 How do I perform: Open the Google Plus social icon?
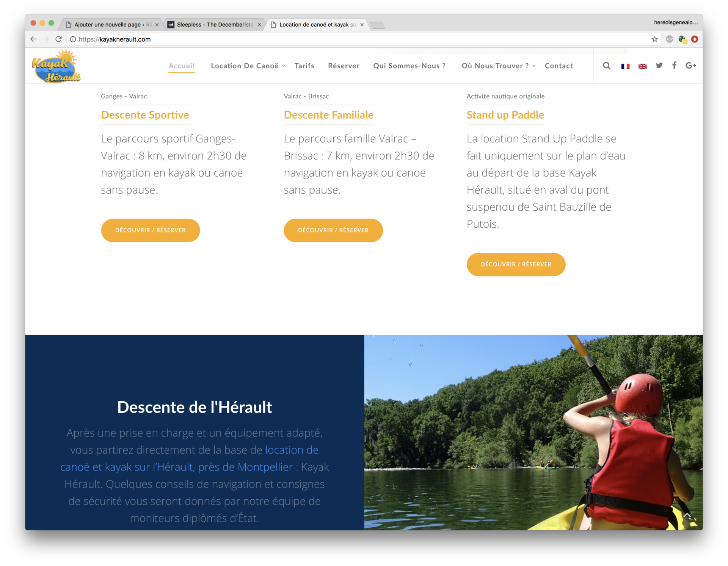691,66
